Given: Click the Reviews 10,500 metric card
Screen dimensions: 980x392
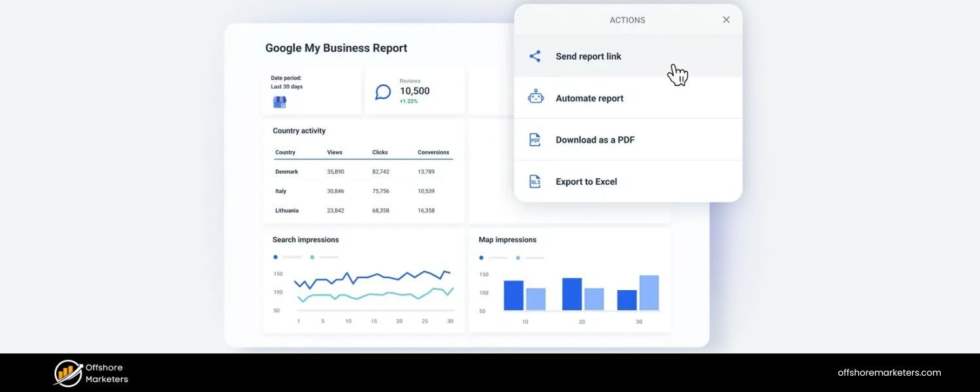Looking at the screenshot, I should click(414, 91).
